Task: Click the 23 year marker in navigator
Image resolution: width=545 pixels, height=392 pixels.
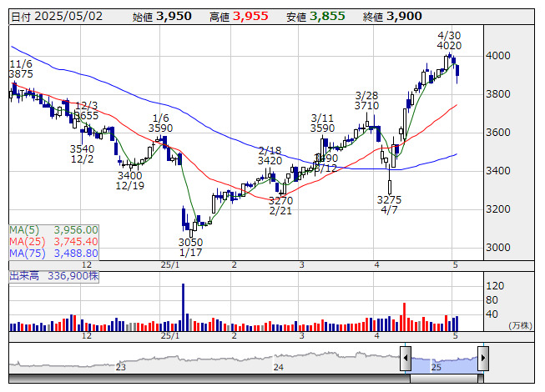Action: coord(121,367)
